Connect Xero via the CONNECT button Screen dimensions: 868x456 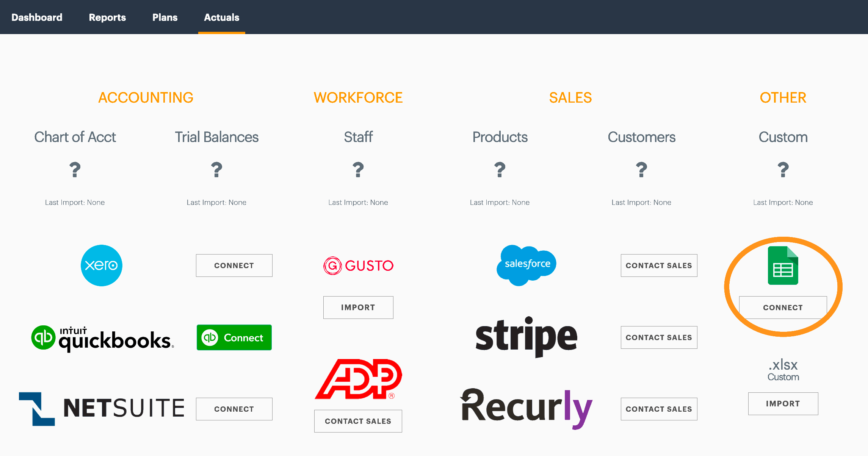(x=234, y=265)
